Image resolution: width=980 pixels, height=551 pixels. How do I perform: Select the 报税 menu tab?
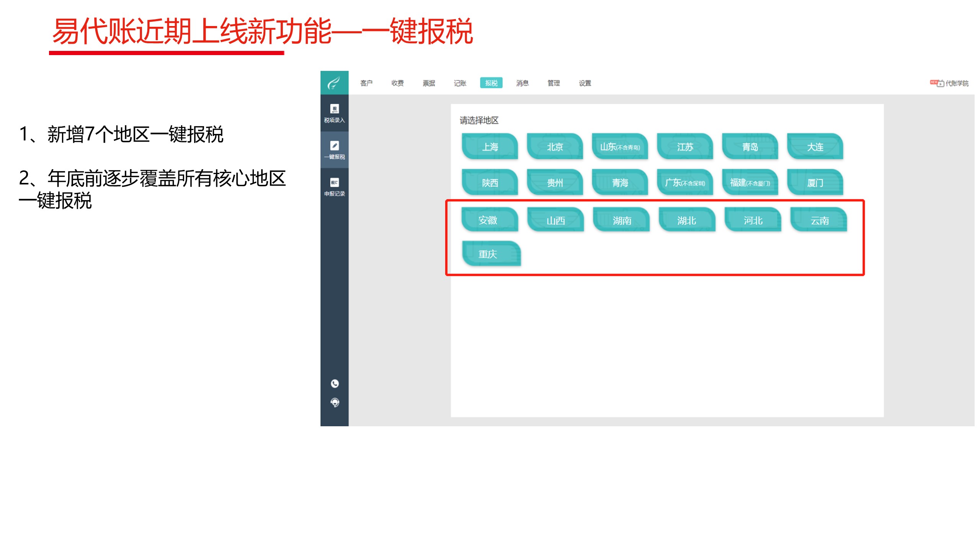tap(491, 83)
